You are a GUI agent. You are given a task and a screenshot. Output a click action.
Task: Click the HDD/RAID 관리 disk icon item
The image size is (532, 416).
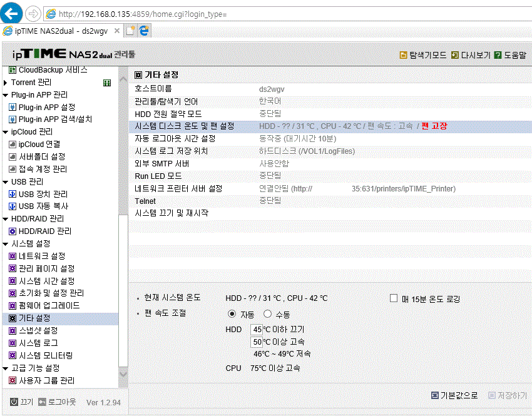39,231
